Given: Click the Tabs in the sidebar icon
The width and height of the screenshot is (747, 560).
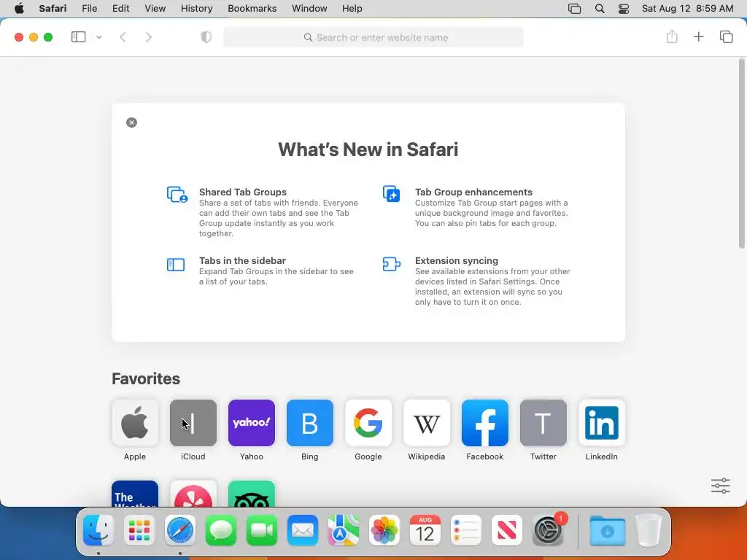Looking at the screenshot, I should point(176,264).
